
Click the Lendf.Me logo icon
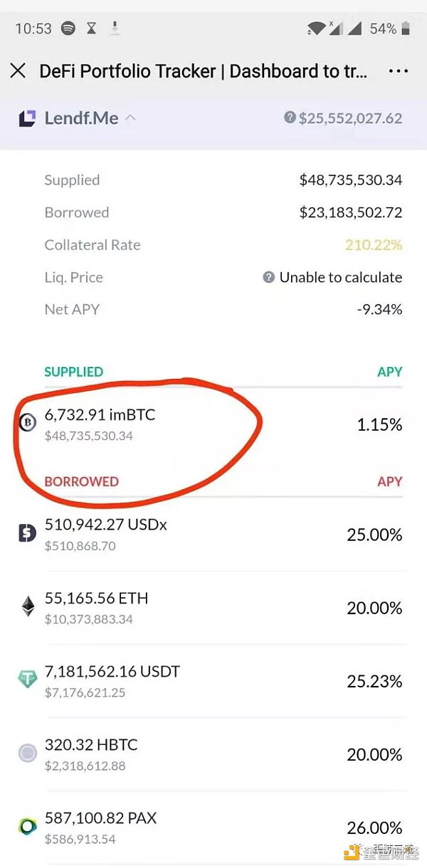click(x=27, y=118)
